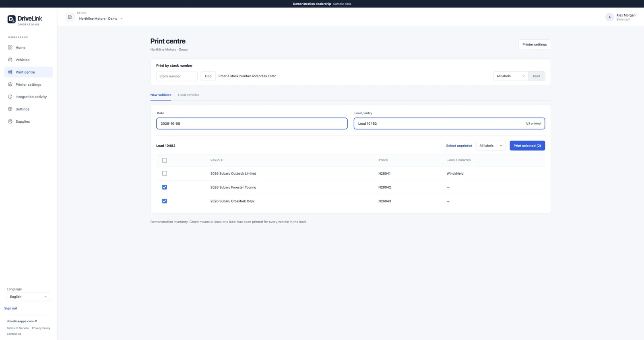Open the Load / entry selector
644x340 pixels.
(449, 124)
